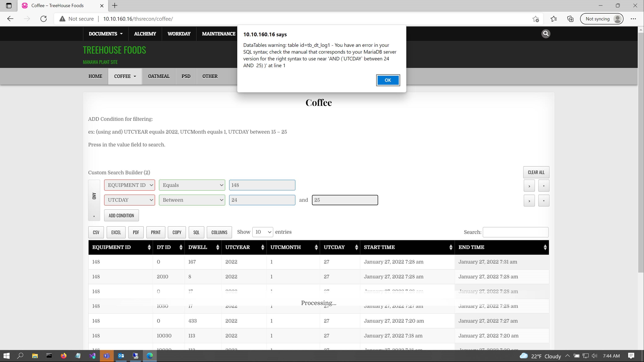
Task: Sort by the UTCDAY column
Action: [340, 247]
